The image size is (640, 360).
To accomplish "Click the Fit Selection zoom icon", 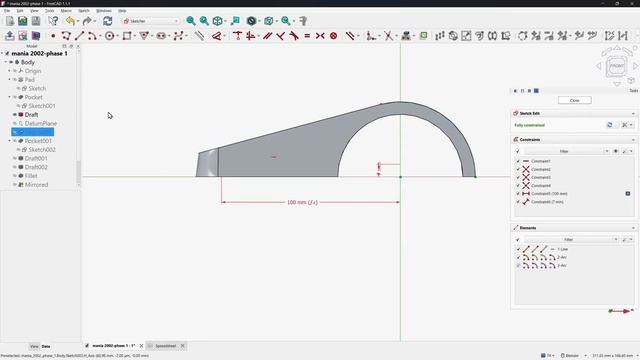I will point(204,21).
